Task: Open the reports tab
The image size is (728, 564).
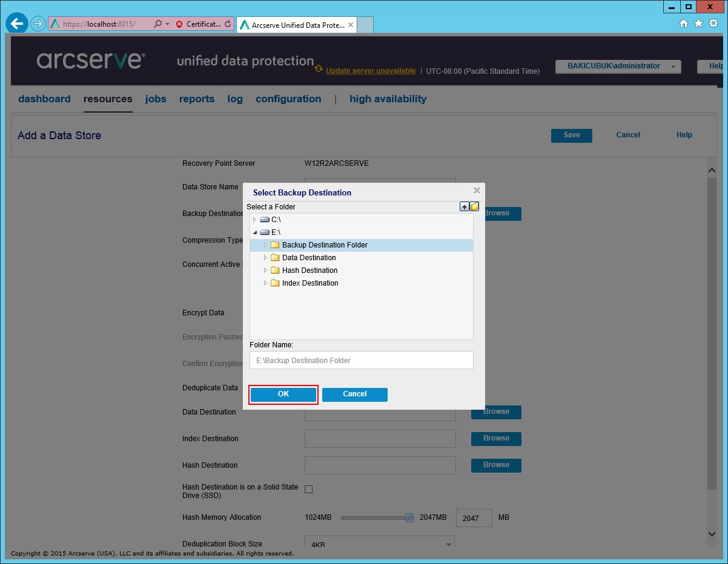Action: click(x=197, y=99)
